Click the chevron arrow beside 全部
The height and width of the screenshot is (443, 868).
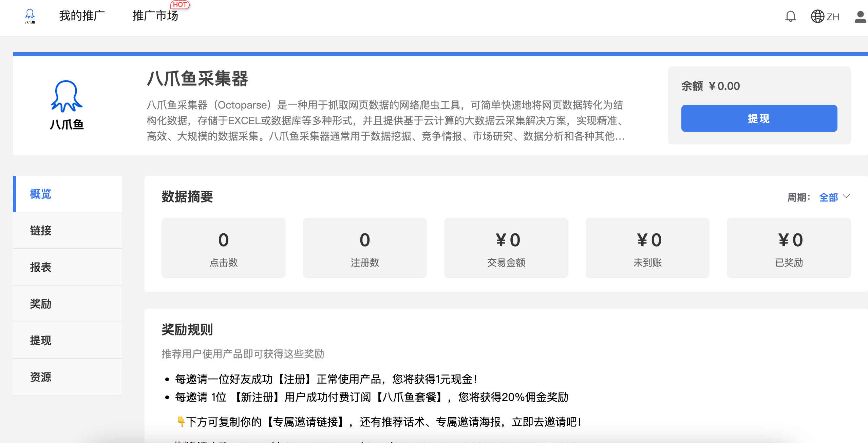(x=846, y=196)
